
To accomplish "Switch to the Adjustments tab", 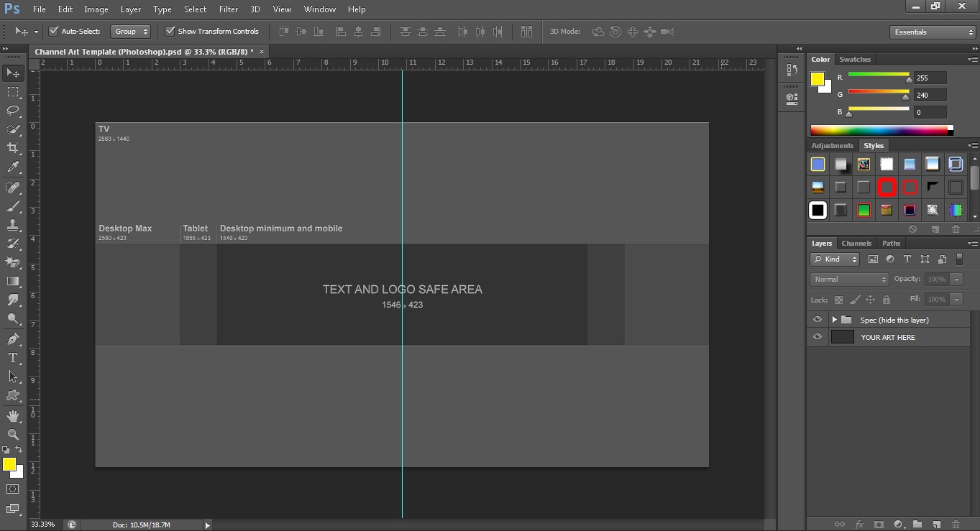I will coord(833,146).
